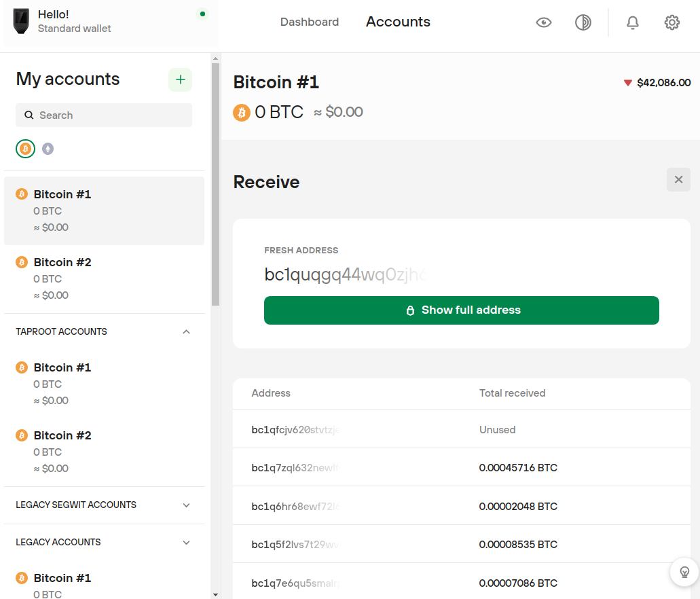This screenshot has height=599, width=700.
Task: Click the ≈ $0.00 fiat balance in header
Action: click(338, 112)
